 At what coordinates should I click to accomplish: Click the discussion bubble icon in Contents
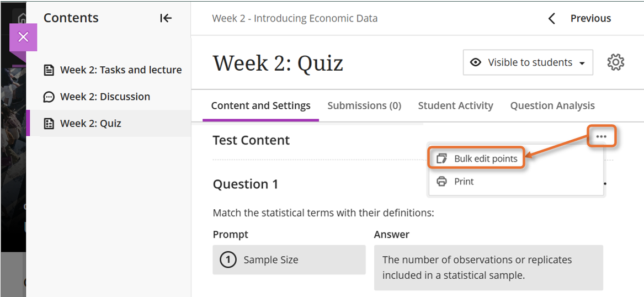pos(49,97)
